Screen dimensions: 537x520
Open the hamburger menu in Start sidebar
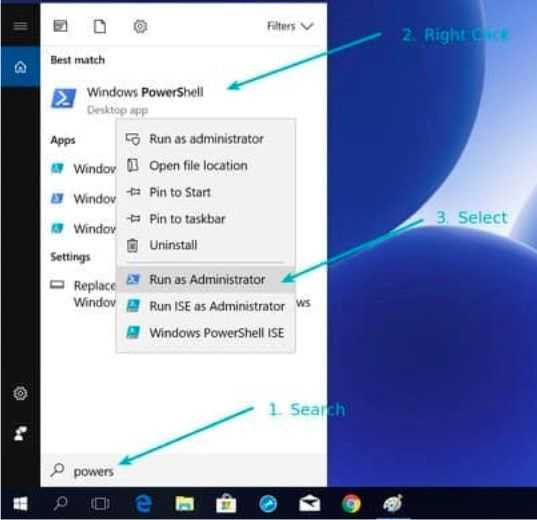click(20, 26)
